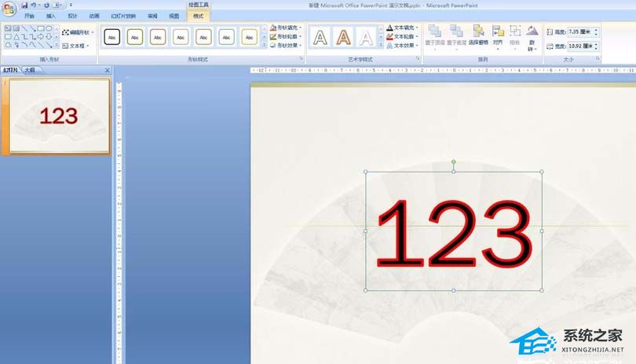The image size is (636, 364).
Task: Apply the seventh orange Abc shape style
Action: tap(250, 38)
